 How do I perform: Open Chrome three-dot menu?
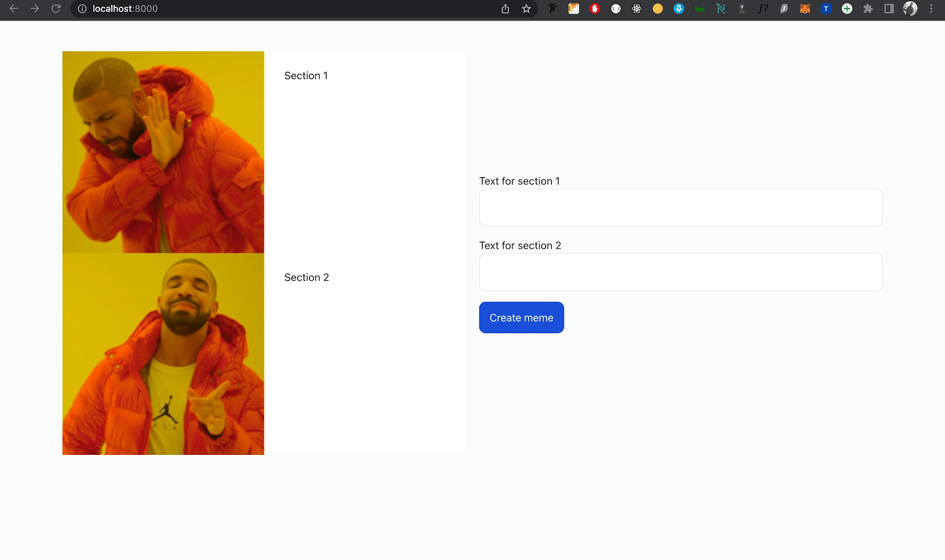(931, 9)
